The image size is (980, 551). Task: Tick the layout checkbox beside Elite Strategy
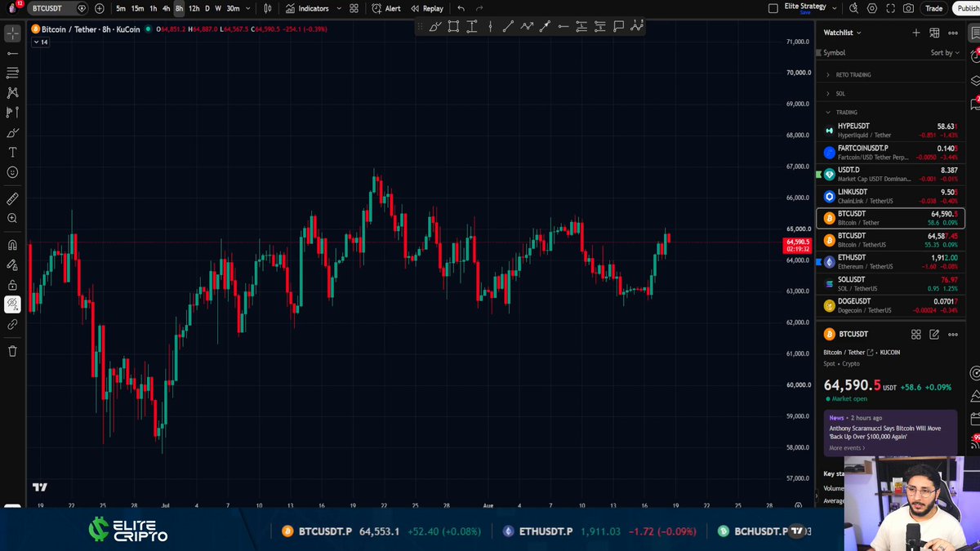pyautogui.click(x=773, y=8)
